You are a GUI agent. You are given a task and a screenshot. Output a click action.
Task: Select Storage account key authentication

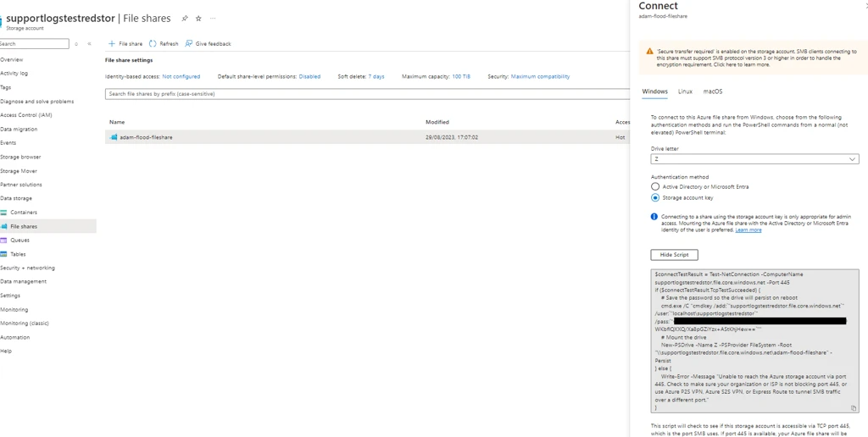coord(655,197)
